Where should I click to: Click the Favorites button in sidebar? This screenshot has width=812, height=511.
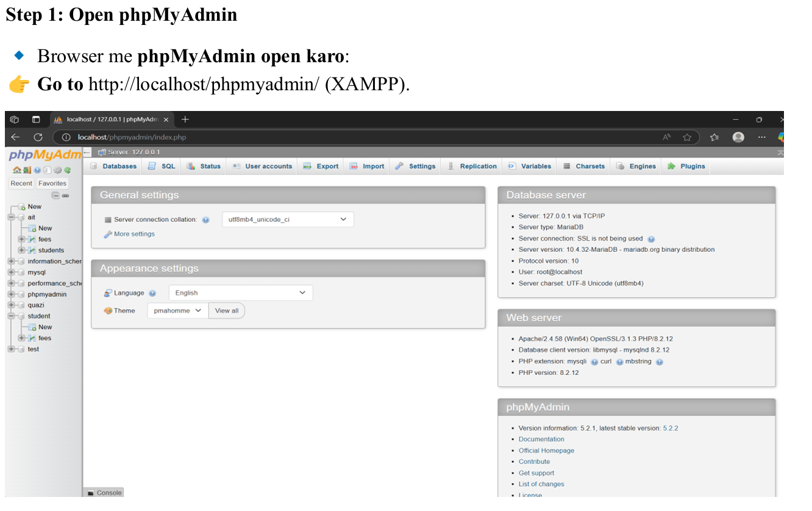pyautogui.click(x=52, y=184)
